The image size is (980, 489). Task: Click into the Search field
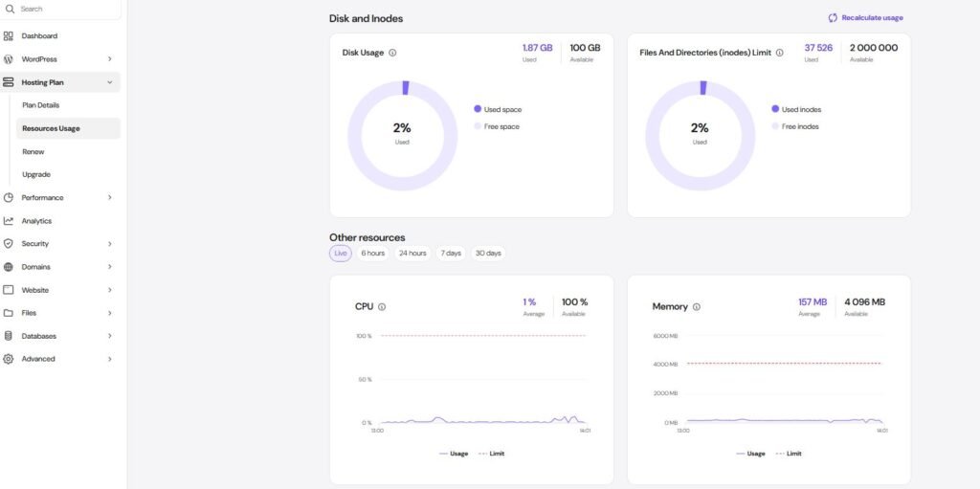67,9
